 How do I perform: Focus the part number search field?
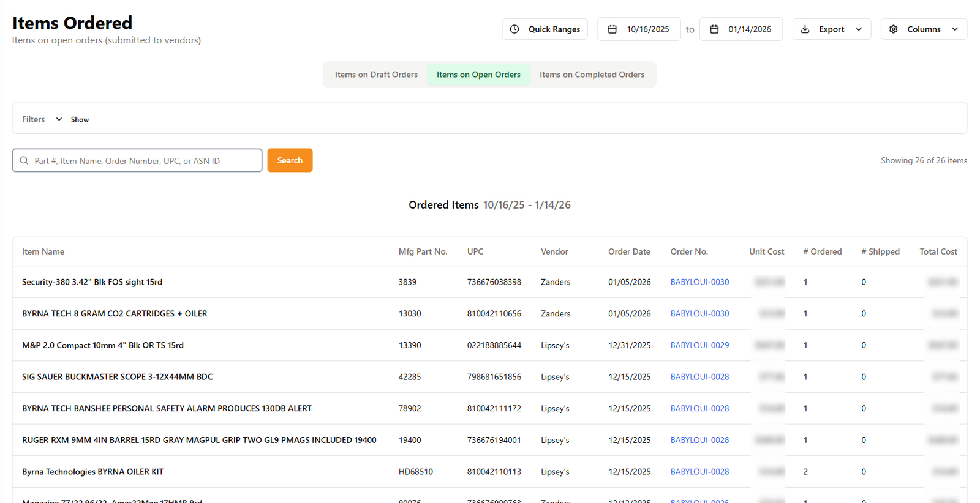tap(144, 161)
